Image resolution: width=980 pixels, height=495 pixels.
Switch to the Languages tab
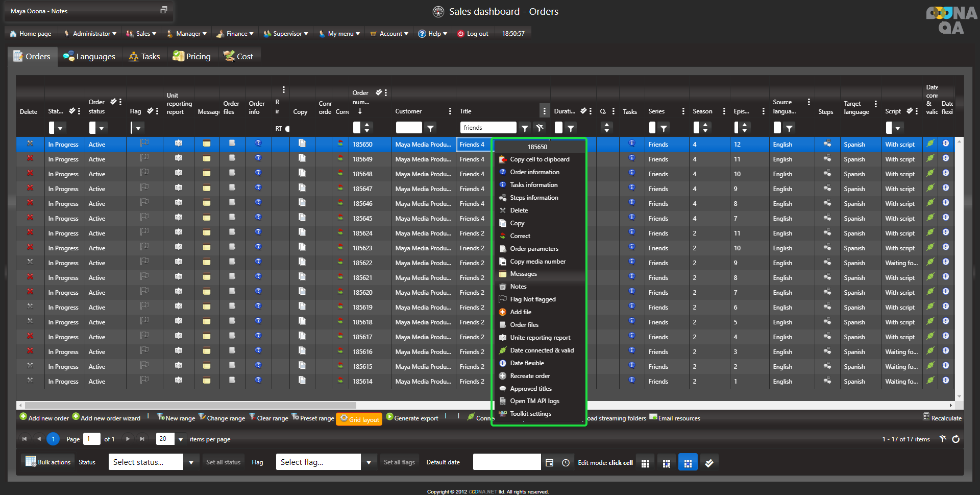tap(89, 56)
